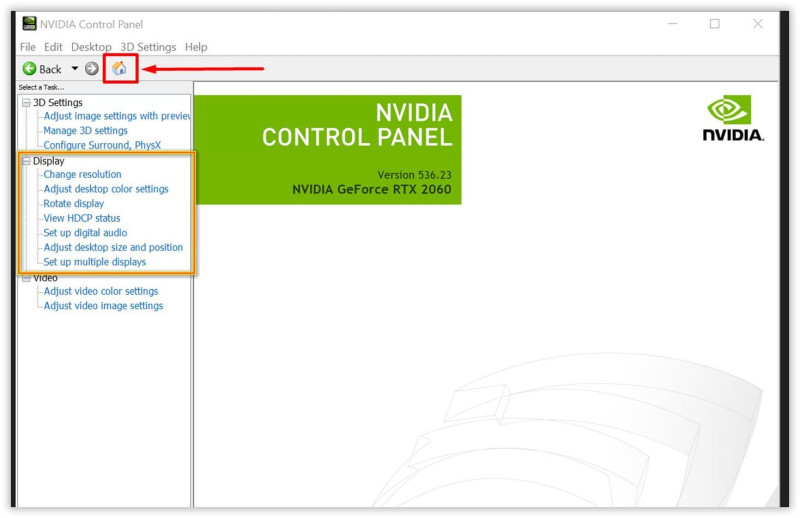Image resolution: width=800 pixels, height=518 pixels.
Task: Collapse the Display tree node
Action: coord(26,161)
